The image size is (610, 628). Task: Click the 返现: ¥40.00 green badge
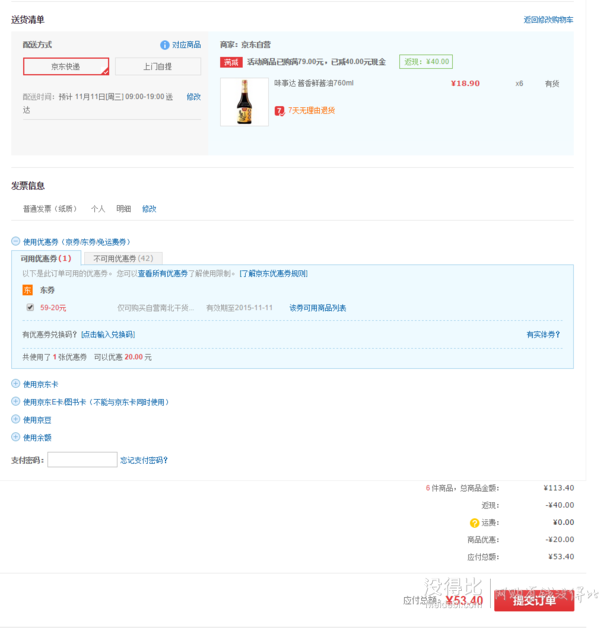pos(426,62)
